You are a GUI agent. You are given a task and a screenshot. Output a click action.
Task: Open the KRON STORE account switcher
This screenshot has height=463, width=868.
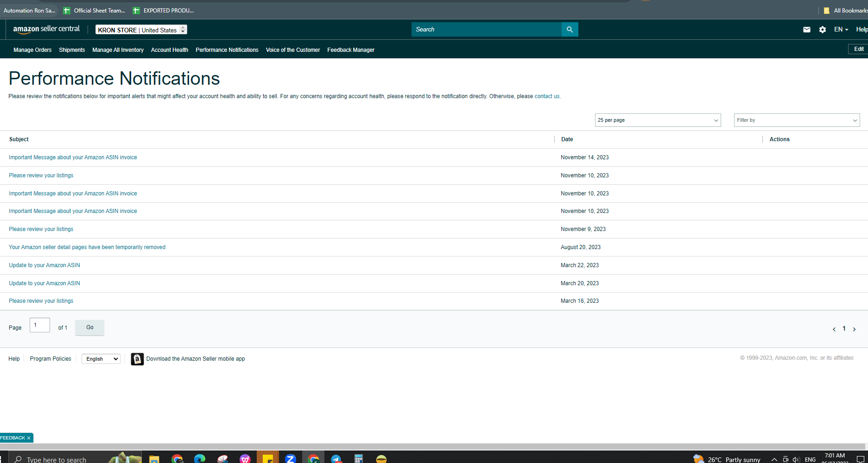(141, 30)
